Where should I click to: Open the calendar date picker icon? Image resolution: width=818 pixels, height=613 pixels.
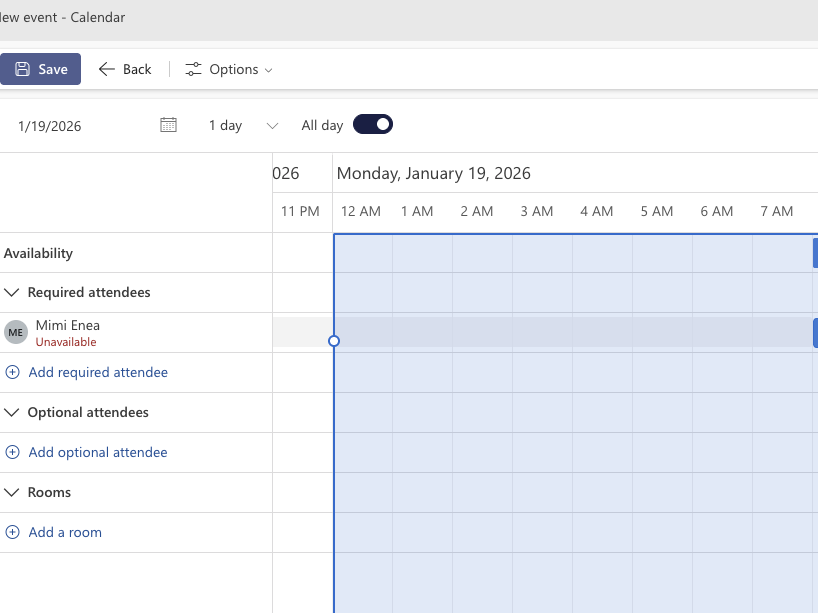[x=169, y=125]
